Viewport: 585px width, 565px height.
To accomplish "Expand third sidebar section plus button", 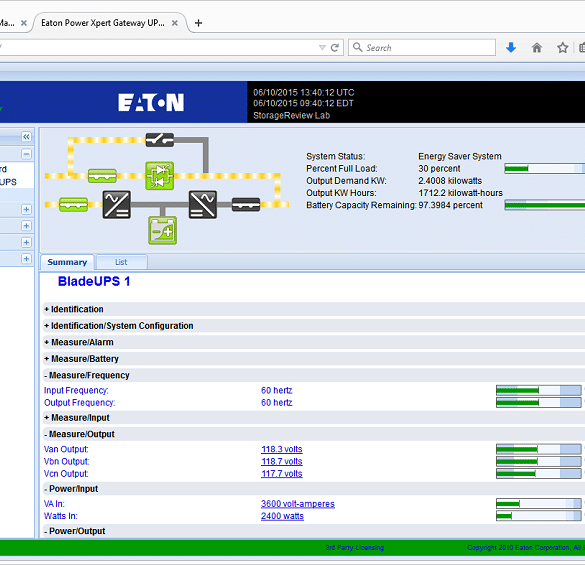I will click(26, 243).
